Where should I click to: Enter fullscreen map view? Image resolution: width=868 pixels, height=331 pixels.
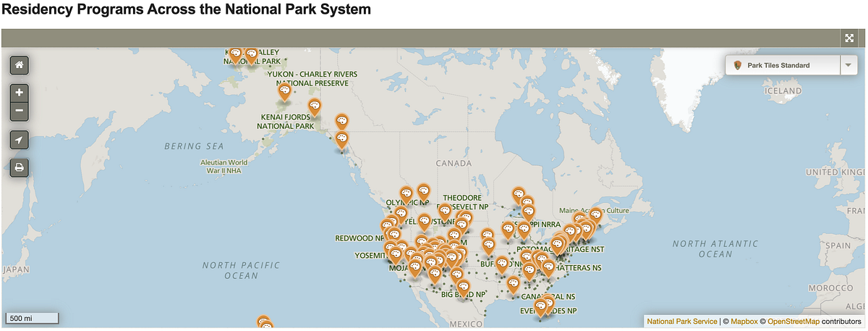849,38
